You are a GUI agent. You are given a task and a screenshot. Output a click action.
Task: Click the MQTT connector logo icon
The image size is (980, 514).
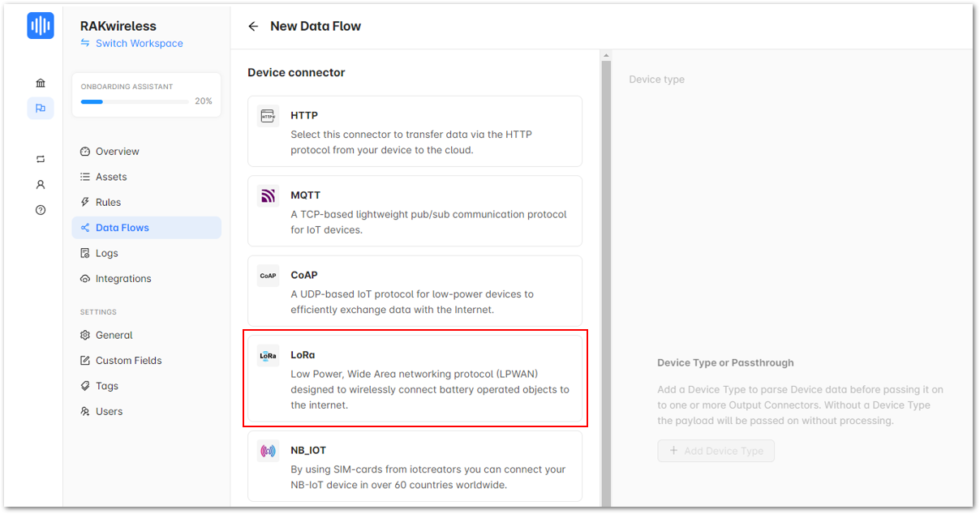(268, 195)
